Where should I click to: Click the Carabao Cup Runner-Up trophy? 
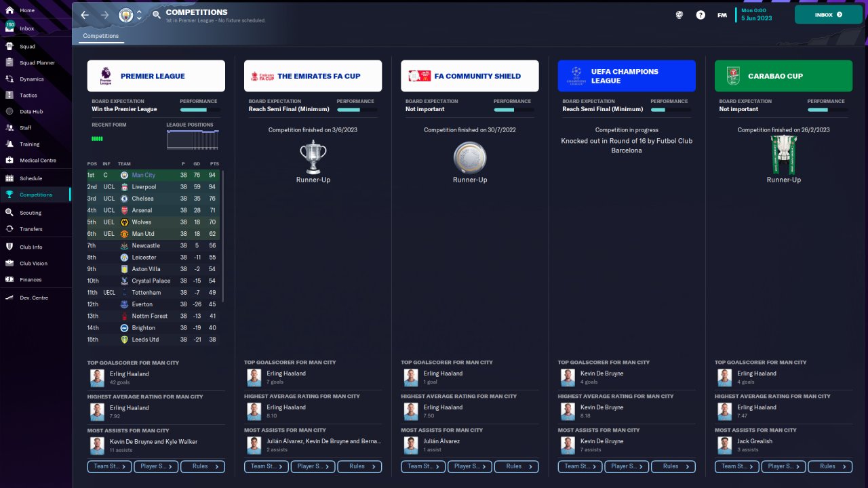[x=784, y=155]
